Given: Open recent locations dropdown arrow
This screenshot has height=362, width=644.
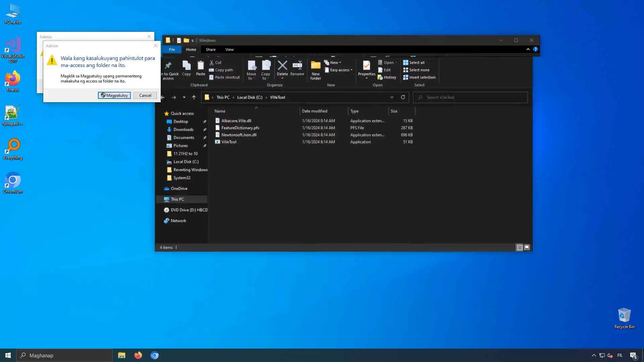Looking at the screenshot, I should point(184,97).
